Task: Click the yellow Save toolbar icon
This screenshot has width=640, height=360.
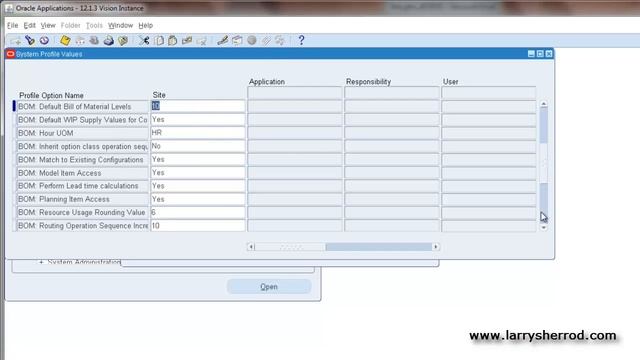Action: (65, 40)
